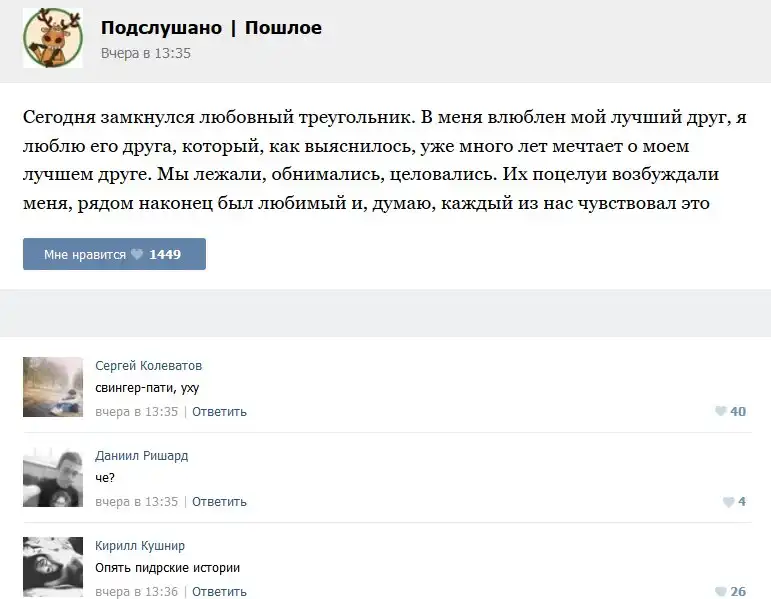
Task: Open Сергей Колеватов's profile name
Action: tap(148, 366)
